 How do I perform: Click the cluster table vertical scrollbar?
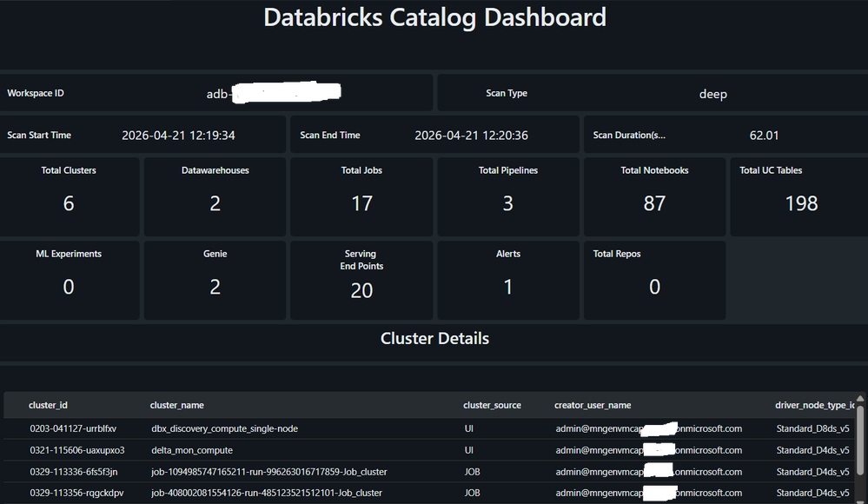click(x=859, y=441)
